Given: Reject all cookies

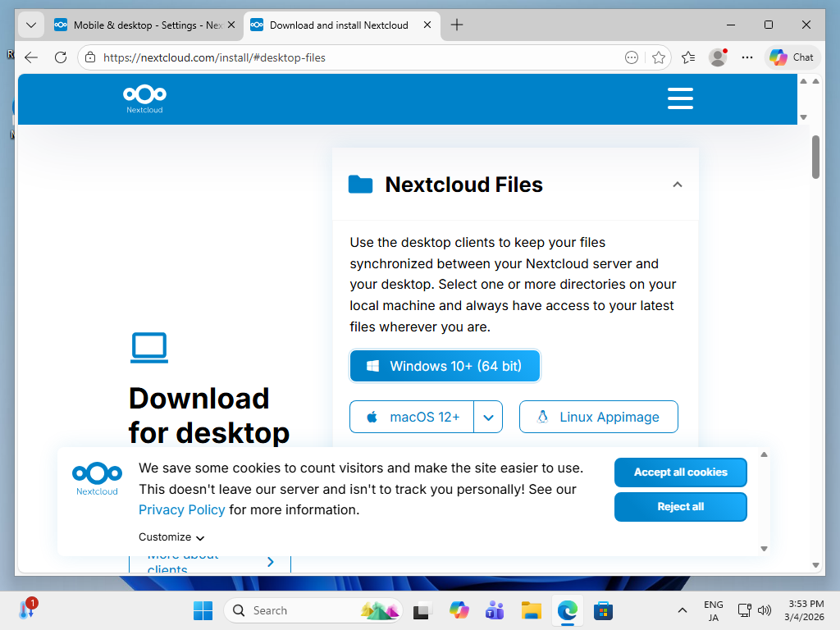Looking at the screenshot, I should click(x=680, y=507).
